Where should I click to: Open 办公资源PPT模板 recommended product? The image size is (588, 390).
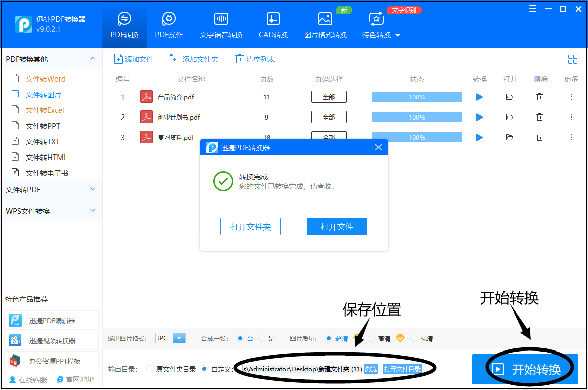pos(52,361)
